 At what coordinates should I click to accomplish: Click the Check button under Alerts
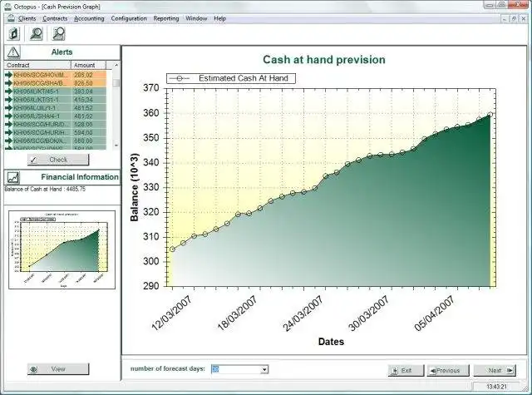[x=58, y=160]
